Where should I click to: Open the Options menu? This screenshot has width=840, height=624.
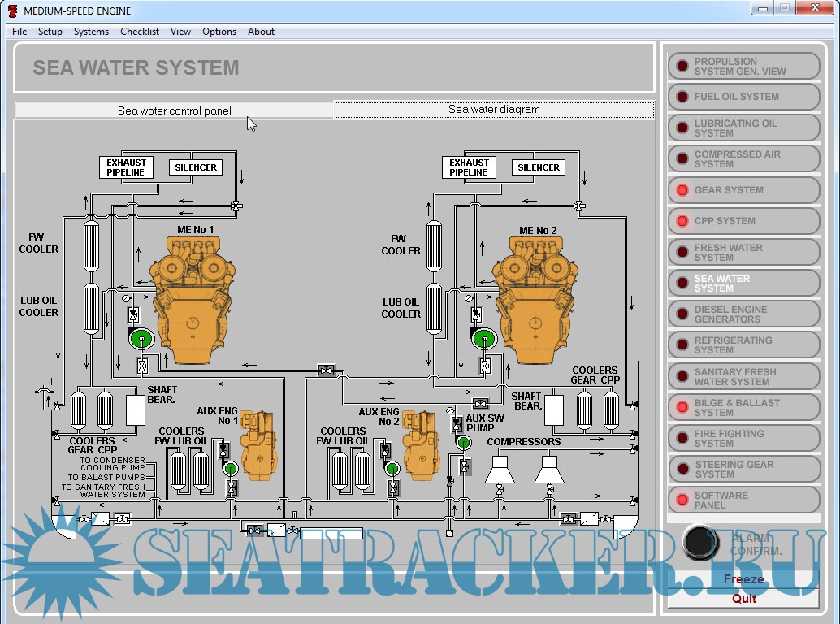pos(219,32)
